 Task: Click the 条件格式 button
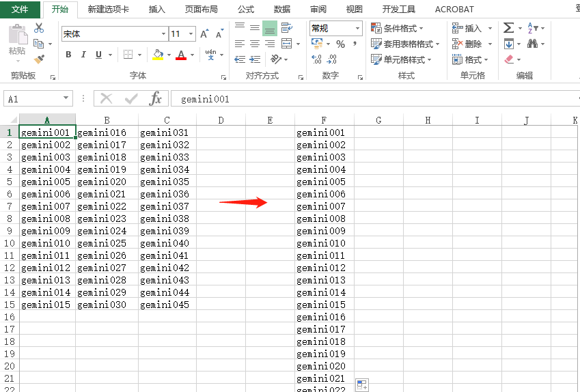tap(397, 28)
